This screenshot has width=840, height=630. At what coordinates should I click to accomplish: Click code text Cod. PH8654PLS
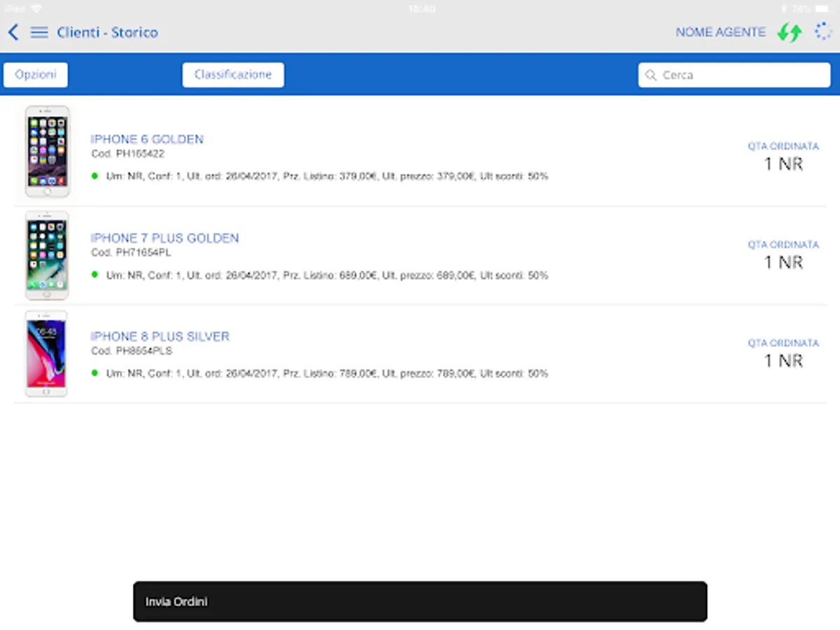pyautogui.click(x=132, y=351)
